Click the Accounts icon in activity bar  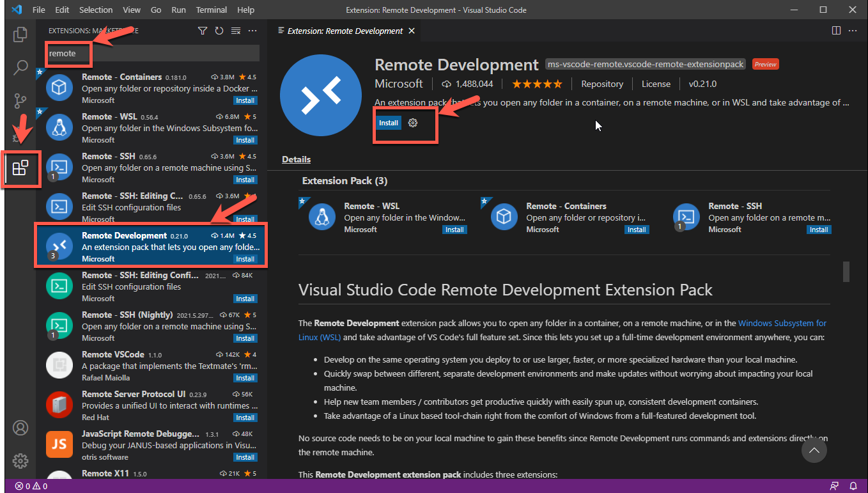[20, 427]
